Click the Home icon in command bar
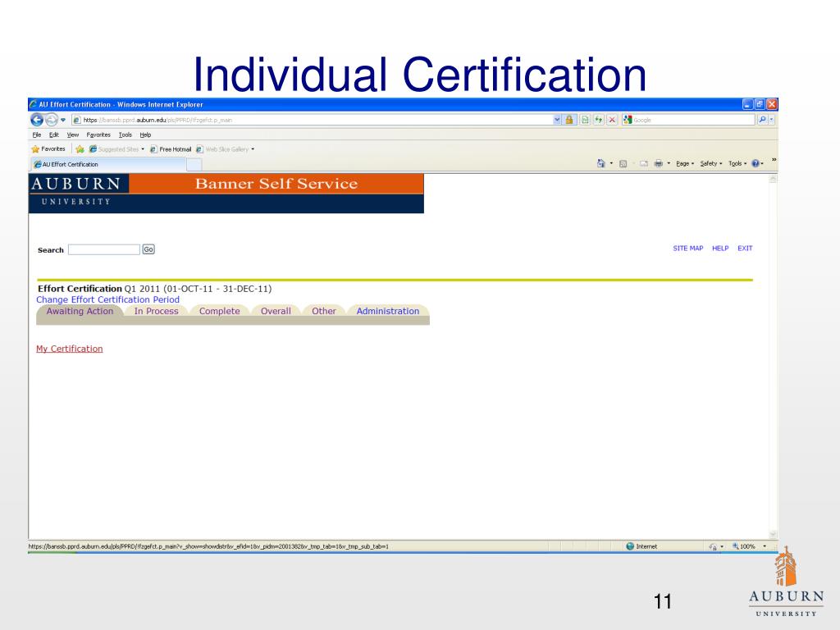 pyautogui.click(x=601, y=163)
